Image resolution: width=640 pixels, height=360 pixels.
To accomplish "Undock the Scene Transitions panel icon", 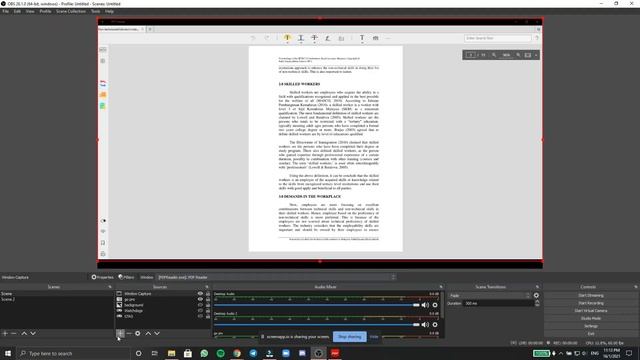I will coord(537,287).
